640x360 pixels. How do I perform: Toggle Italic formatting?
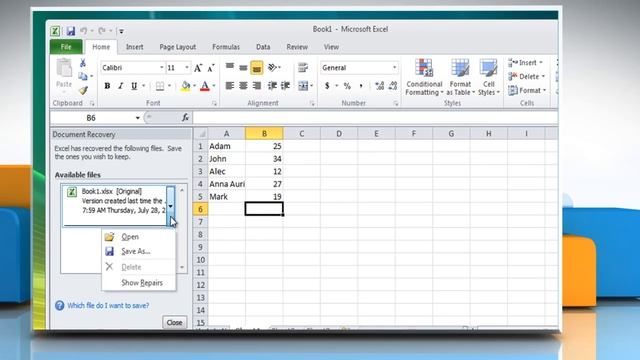120,86
